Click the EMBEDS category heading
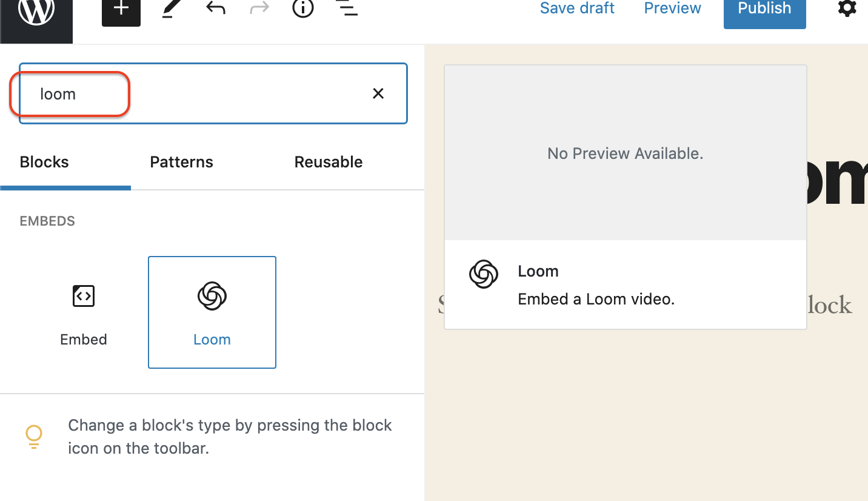Screen dimensions: 868x501 point(47,221)
